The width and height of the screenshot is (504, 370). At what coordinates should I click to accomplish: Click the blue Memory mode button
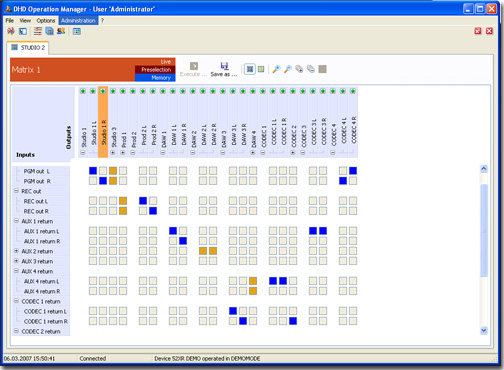pos(155,78)
